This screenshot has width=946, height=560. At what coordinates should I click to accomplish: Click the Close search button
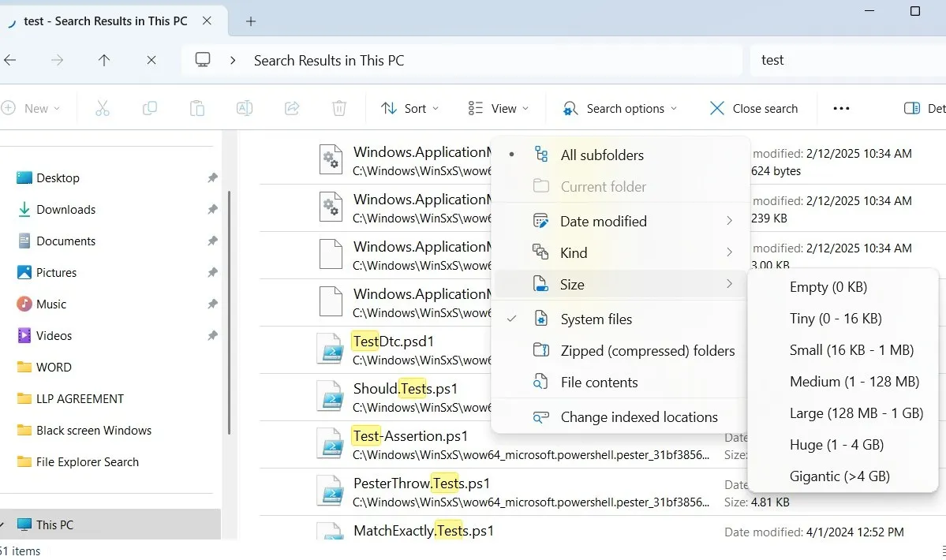pos(753,108)
